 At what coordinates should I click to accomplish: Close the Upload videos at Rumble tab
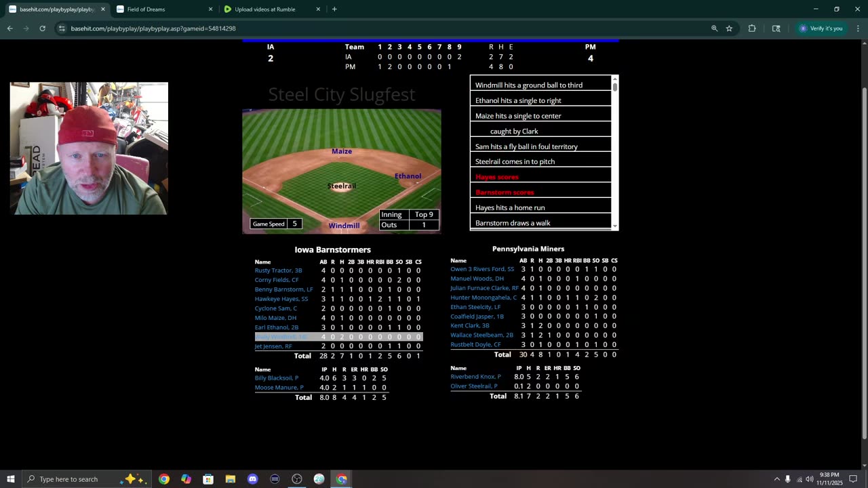pyautogui.click(x=318, y=9)
